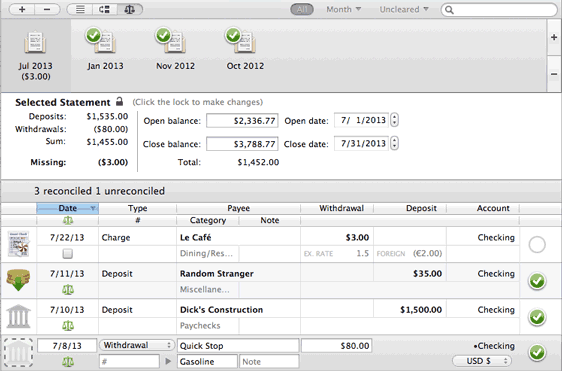Click the exchange rate value 1.5
The width and height of the screenshot is (562, 371).
[x=362, y=253]
